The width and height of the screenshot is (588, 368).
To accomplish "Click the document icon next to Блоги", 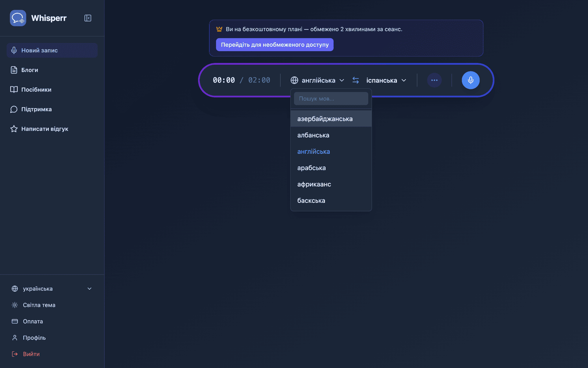I will coord(14,70).
